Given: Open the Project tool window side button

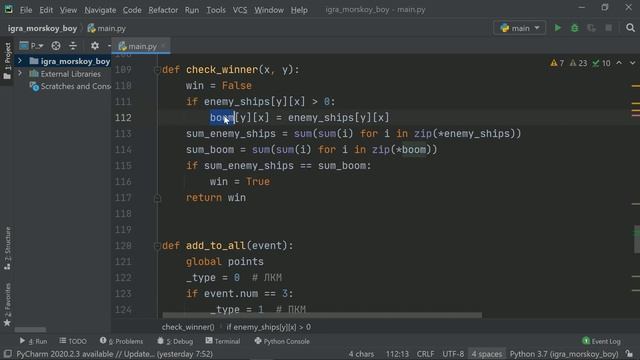Looking at the screenshot, I should tap(7, 60).
